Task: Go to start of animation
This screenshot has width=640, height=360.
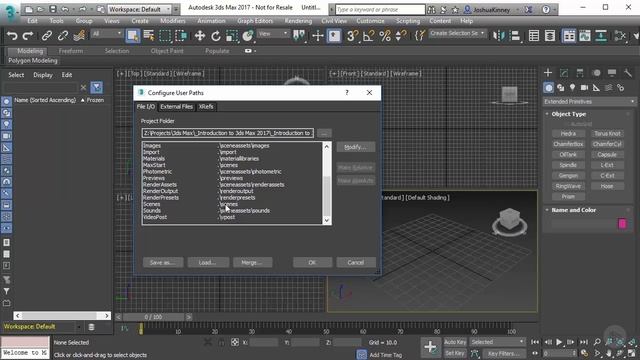Action: click(x=535, y=342)
